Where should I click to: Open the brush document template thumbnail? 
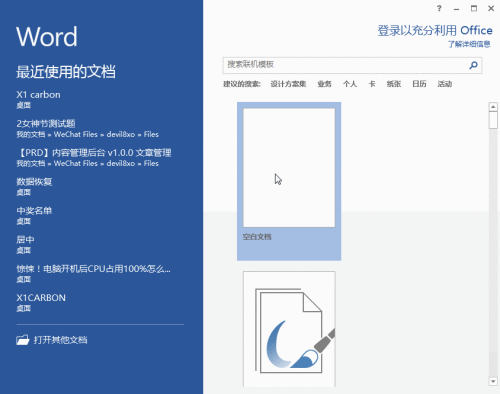pyautogui.click(x=289, y=329)
